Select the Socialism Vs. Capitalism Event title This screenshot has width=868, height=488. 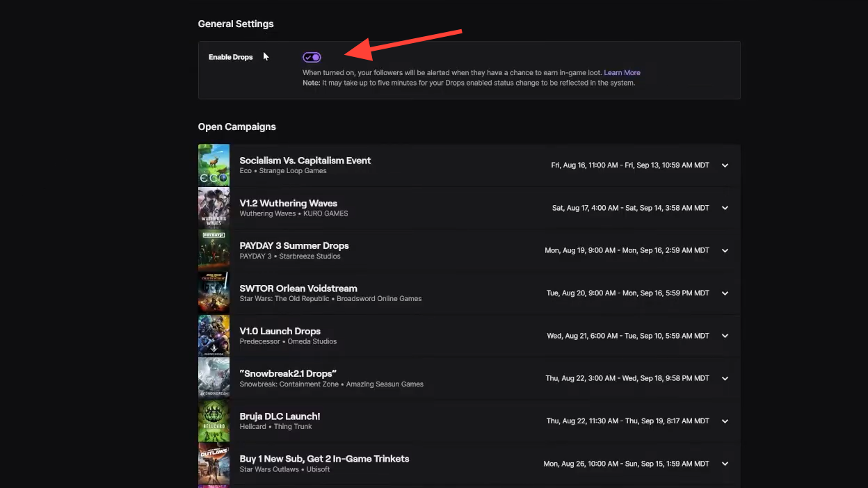coord(305,161)
